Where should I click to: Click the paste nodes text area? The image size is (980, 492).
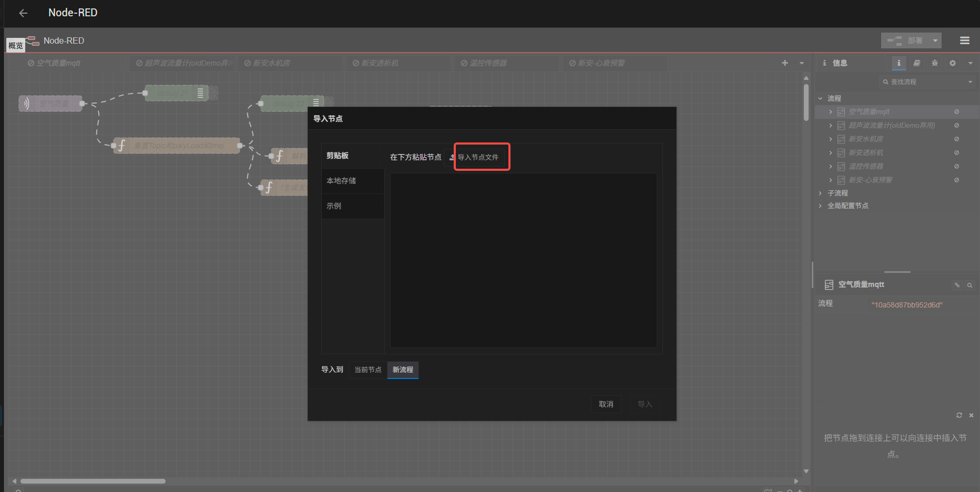tap(523, 260)
